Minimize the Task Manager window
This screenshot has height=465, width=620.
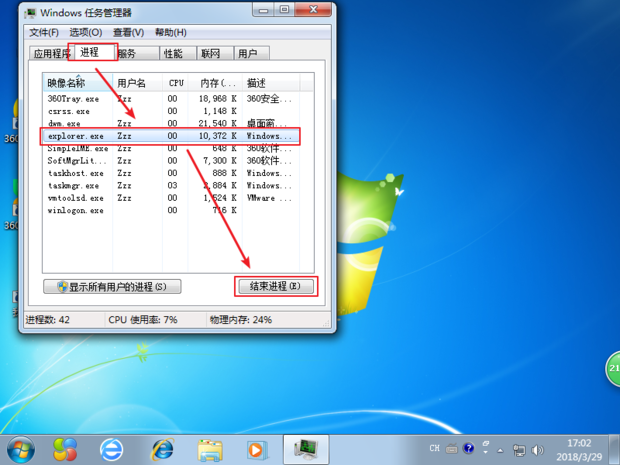pyautogui.click(x=263, y=10)
